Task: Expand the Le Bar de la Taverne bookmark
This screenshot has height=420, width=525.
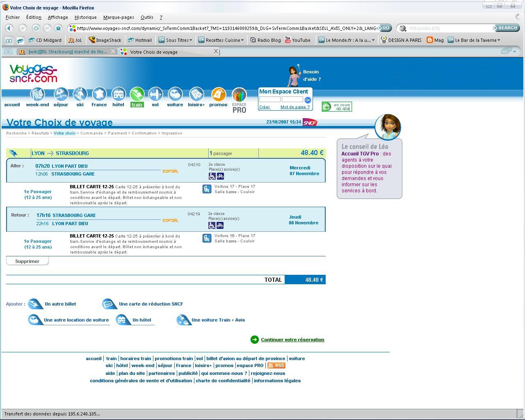Action: pos(474,40)
